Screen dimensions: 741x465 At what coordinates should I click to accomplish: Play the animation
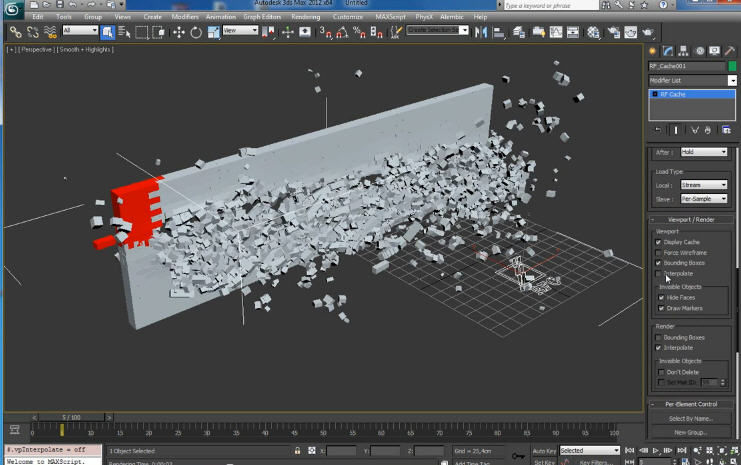655,451
